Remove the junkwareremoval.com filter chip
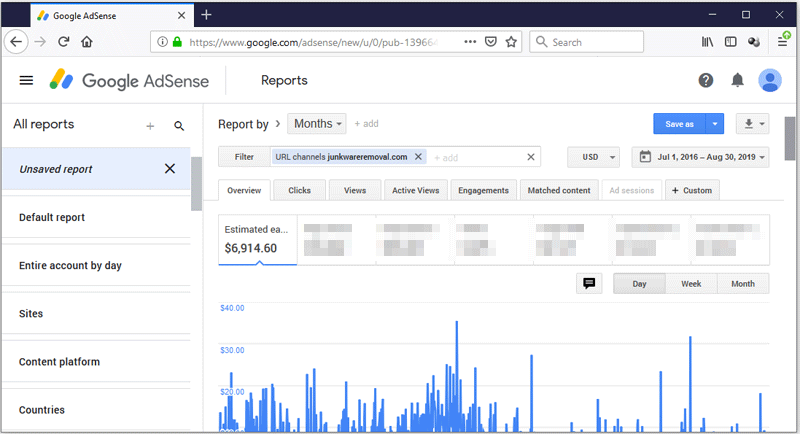Screen dimensions: 800x434 click(418, 157)
